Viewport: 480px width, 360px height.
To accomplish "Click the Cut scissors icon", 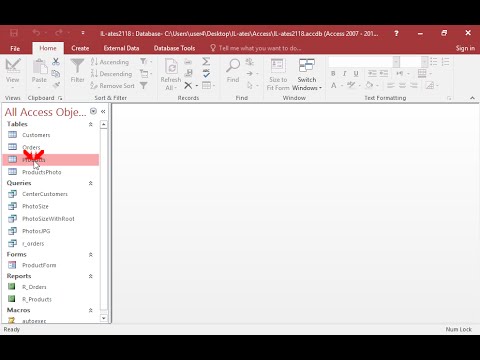I will coord(56,61).
